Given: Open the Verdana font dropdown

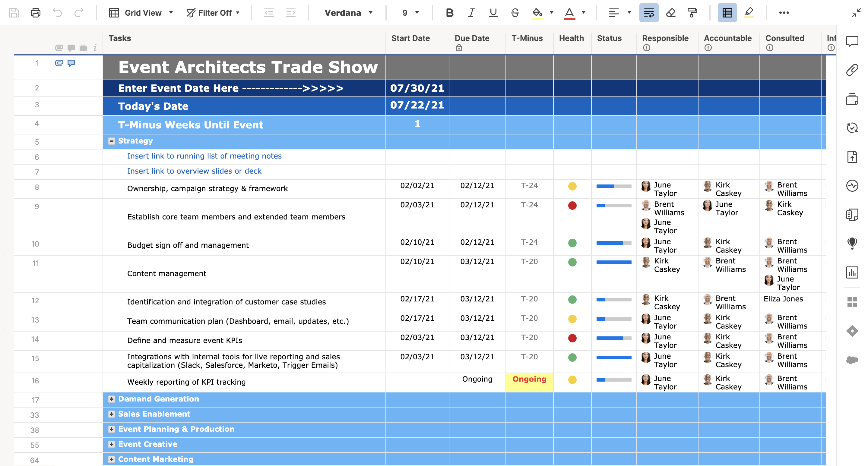Looking at the screenshot, I should (348, 13).
